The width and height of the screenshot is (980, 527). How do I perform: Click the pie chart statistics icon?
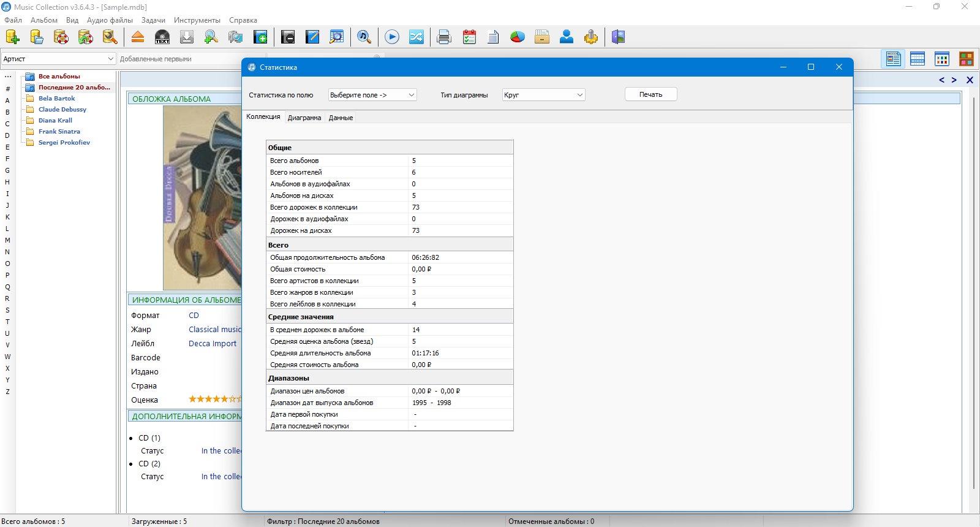(x=518, y=37)
